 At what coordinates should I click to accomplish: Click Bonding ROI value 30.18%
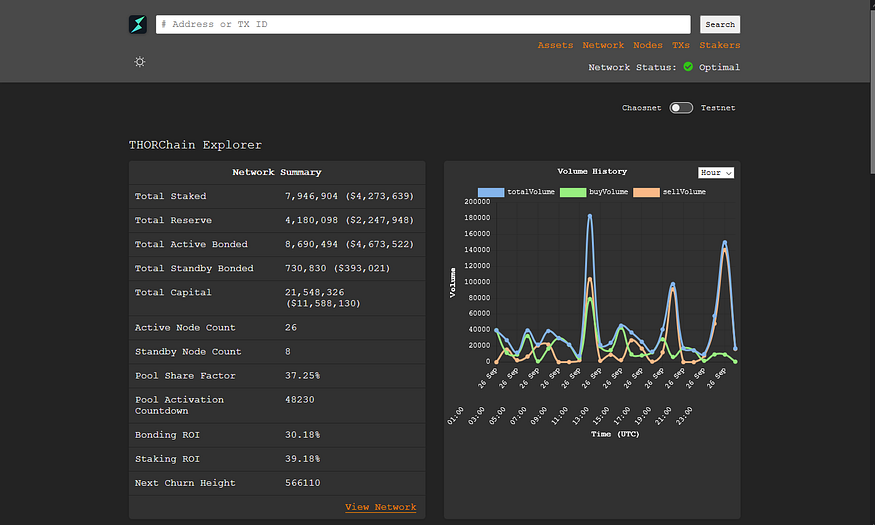[302, 435]
